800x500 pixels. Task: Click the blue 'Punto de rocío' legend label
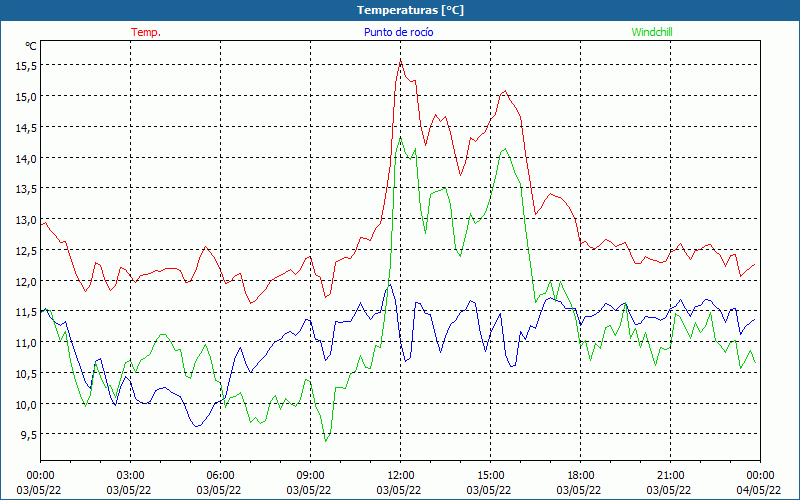point(398,32)
